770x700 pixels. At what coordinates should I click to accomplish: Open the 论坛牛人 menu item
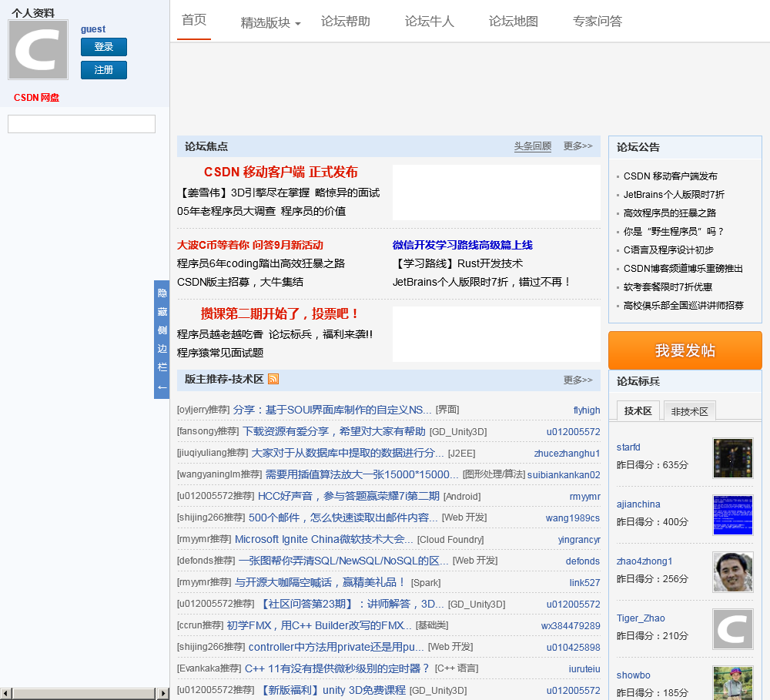tap(429, 21)
